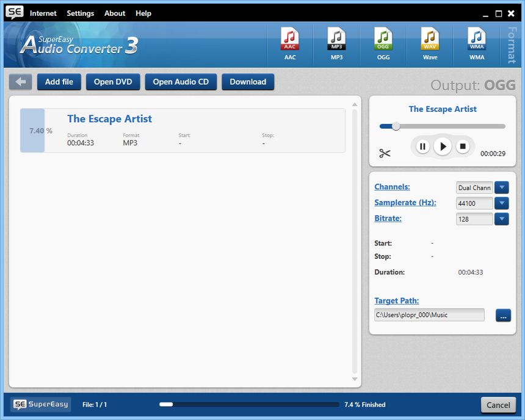Select The Escape Artist file entry title

click(x=109, y=119)
